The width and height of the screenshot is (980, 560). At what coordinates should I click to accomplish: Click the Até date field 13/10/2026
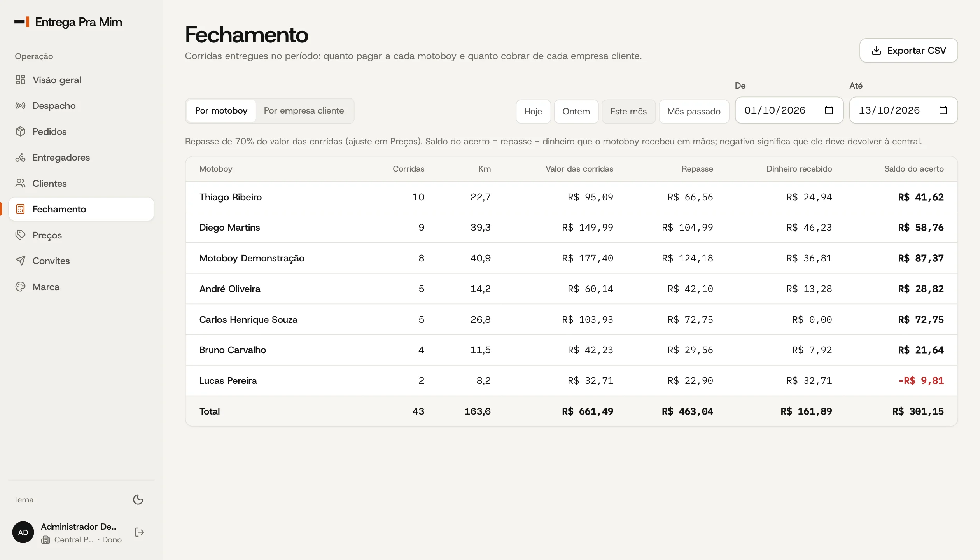coord(903,110)
